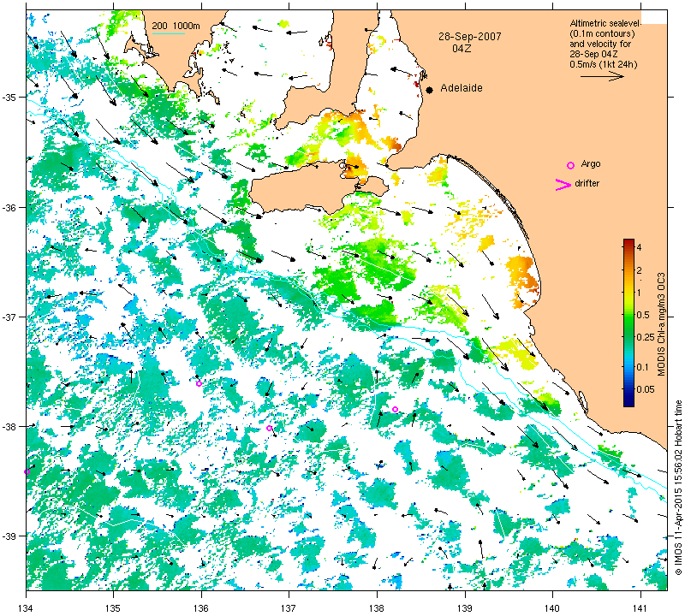Click the 'Argo' legend label

(x=591, y=164)
